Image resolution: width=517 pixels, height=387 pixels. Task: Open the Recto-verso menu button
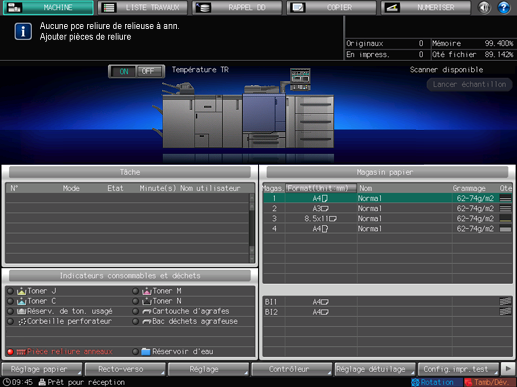[125, 369]
